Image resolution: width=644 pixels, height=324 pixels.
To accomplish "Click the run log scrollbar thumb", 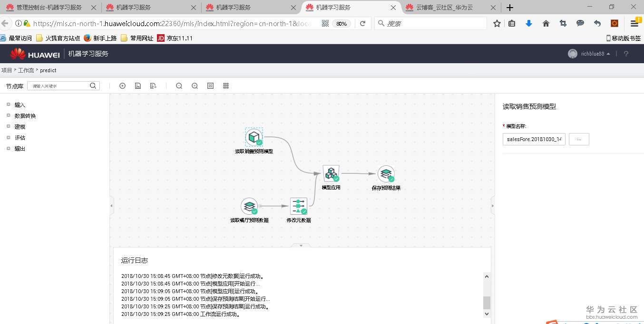I will [487, 303].
